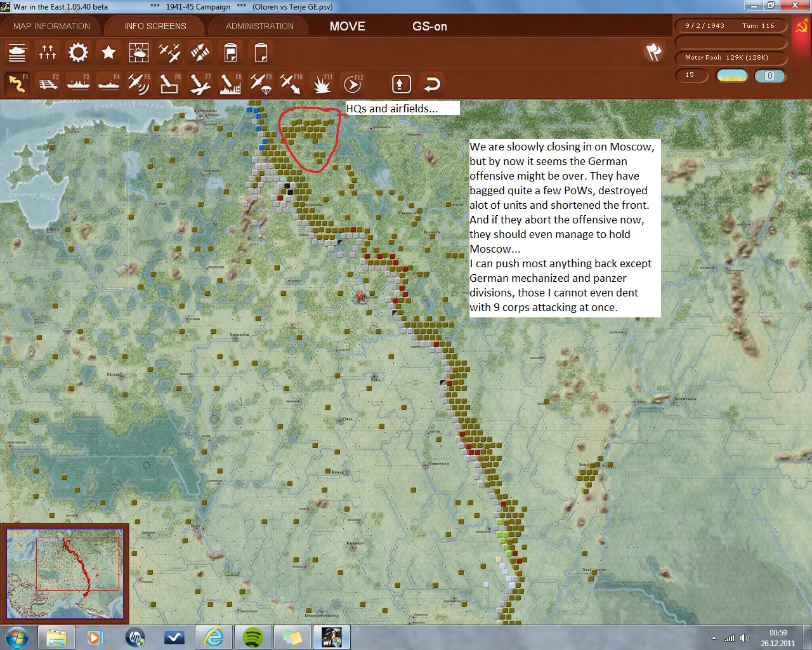Open Internet Explorer from the taskbar
Image resolution: width=812 pixels, height=650 pixels.
coord(214,637)
